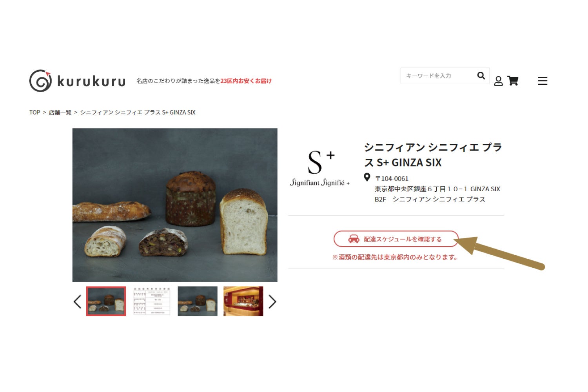Open 店舗一覧 breadcrumb link
Image resolution: width=588 pixels, height=392 pixels.
(60, 113)
